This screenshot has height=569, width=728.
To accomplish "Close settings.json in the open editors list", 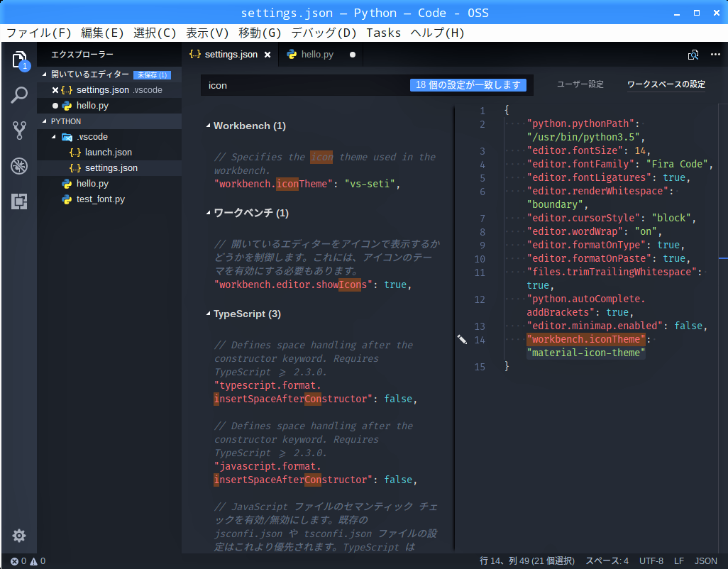I will [x=55, y=90].
